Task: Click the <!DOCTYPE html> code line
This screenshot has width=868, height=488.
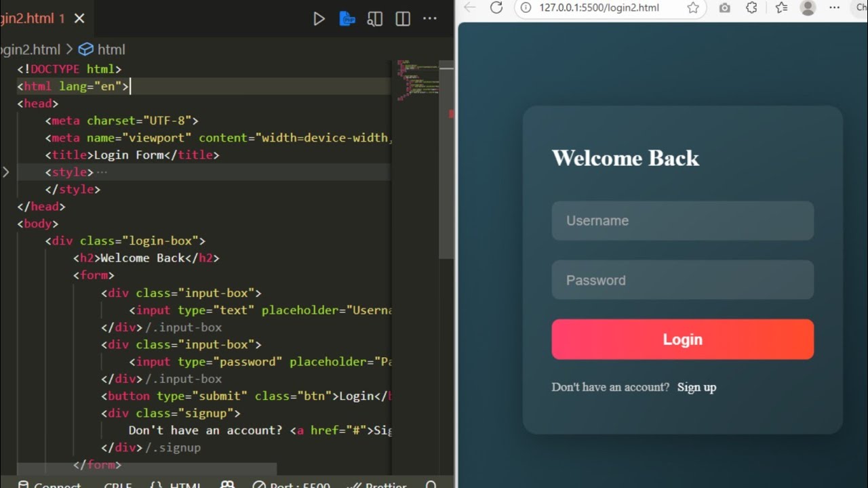Action: [69, 69]
